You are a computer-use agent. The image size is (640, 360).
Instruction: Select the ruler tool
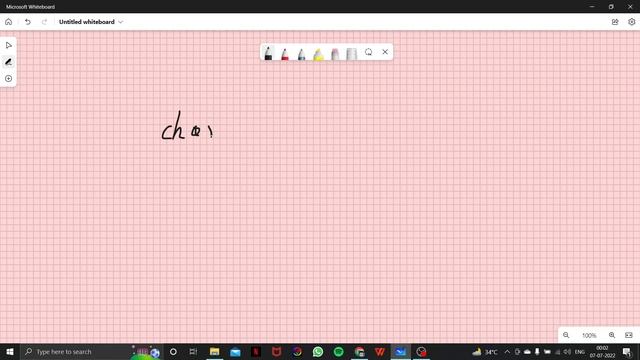coord(351,53)
